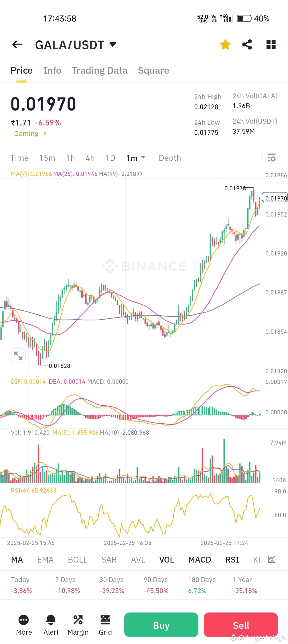Switch to the Trading Data tab
The height and width of the screenshot is (644, 288).
click(99, 70)
